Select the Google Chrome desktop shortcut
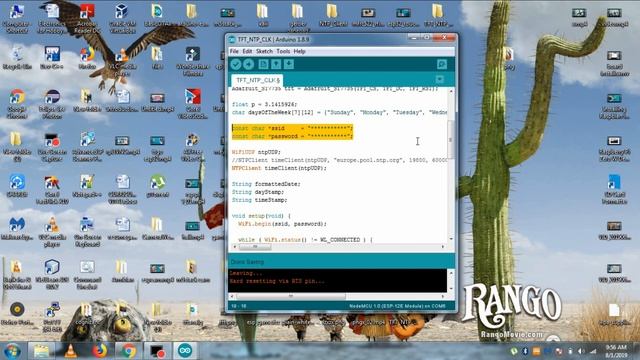Screen dimensions: 640x360 pos(17,104)
